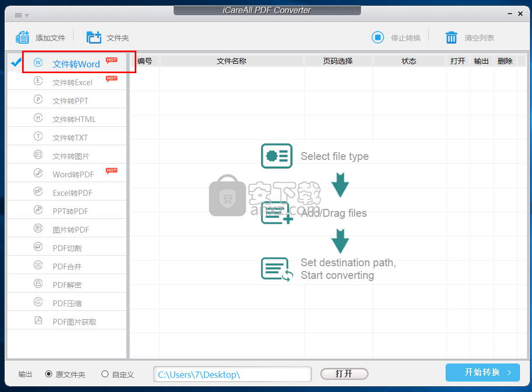Screen dimensions: 532x392
Task: Click the 编号 column header
Action: pyautogui.click(x=145, y=61)
